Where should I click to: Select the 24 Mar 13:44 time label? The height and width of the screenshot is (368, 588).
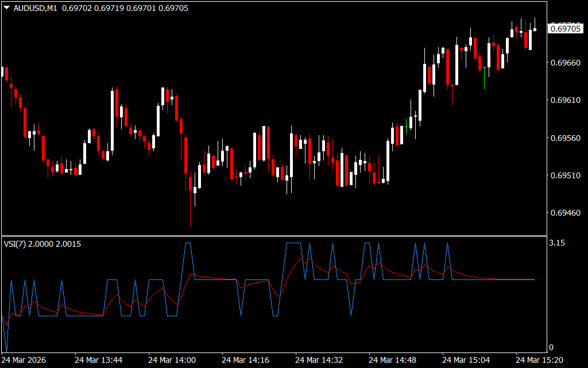(98, 360)
